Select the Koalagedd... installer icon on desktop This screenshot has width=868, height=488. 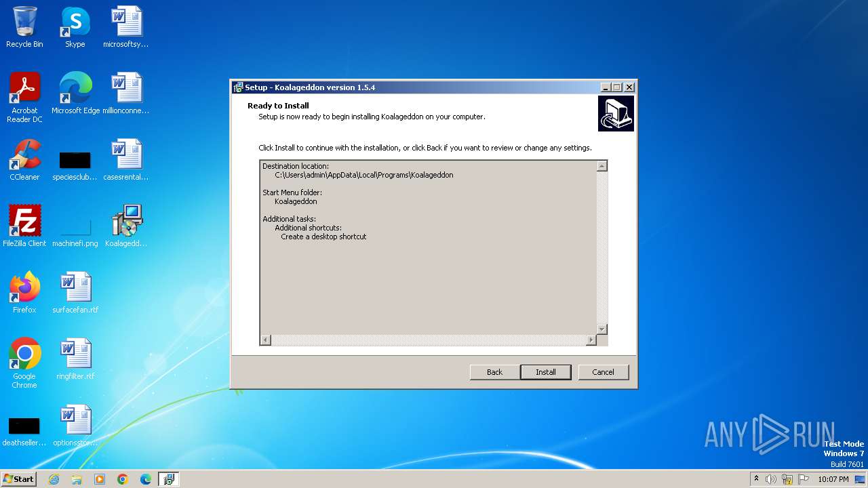126,226
